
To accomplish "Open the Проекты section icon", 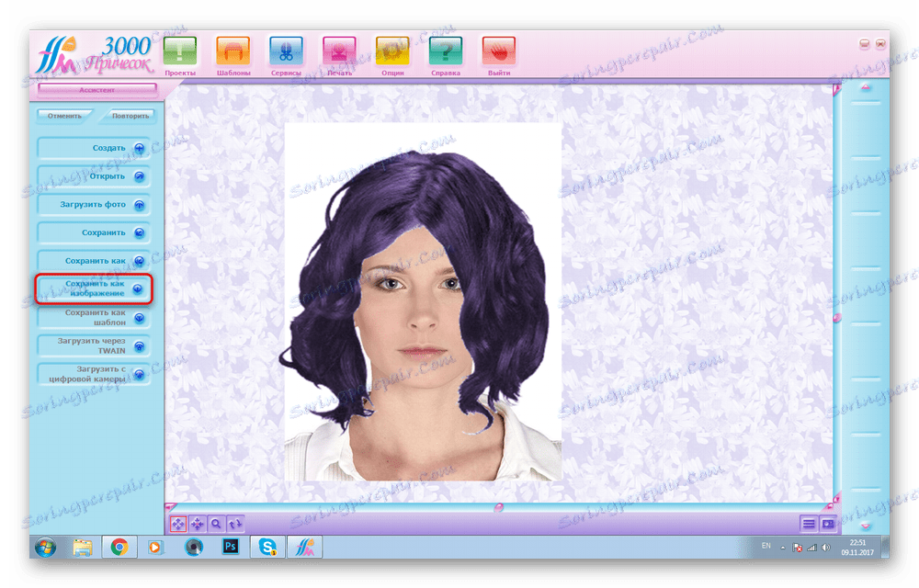I will pos(180,51).
